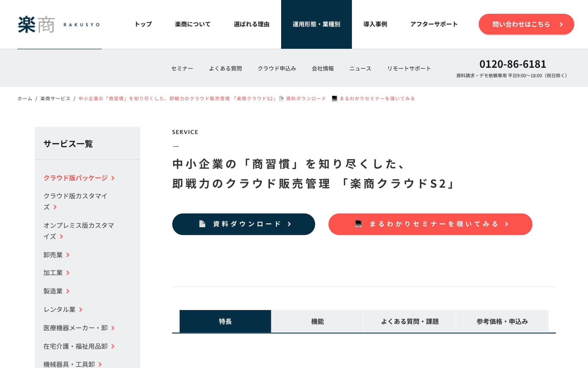This screenshot has height=368, width=588.
Task: Click the document icon in the breadcrumb
Action: coord(281,98)
